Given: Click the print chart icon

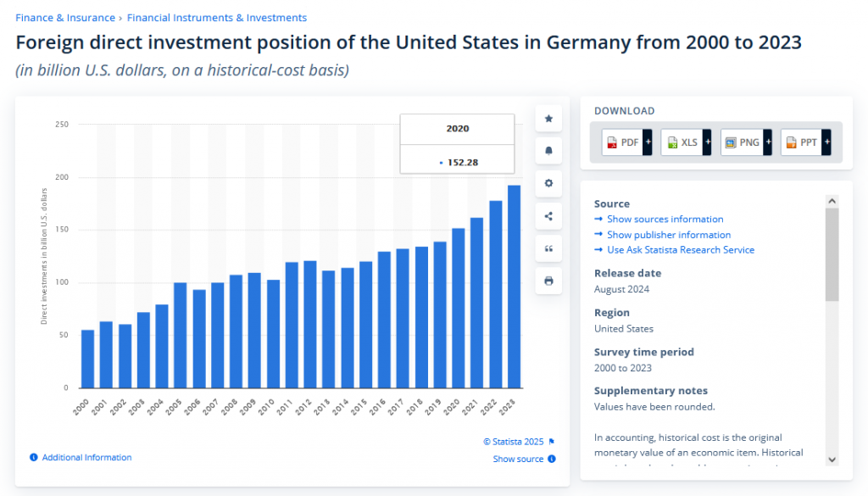Looking at the screenshot, I should tap(548, 281).
